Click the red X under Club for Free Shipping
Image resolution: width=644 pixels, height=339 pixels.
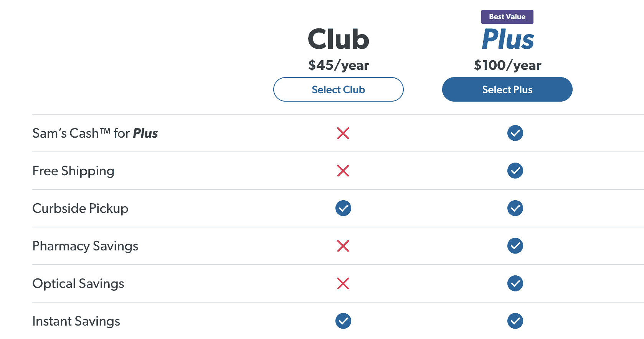(343, 171)
